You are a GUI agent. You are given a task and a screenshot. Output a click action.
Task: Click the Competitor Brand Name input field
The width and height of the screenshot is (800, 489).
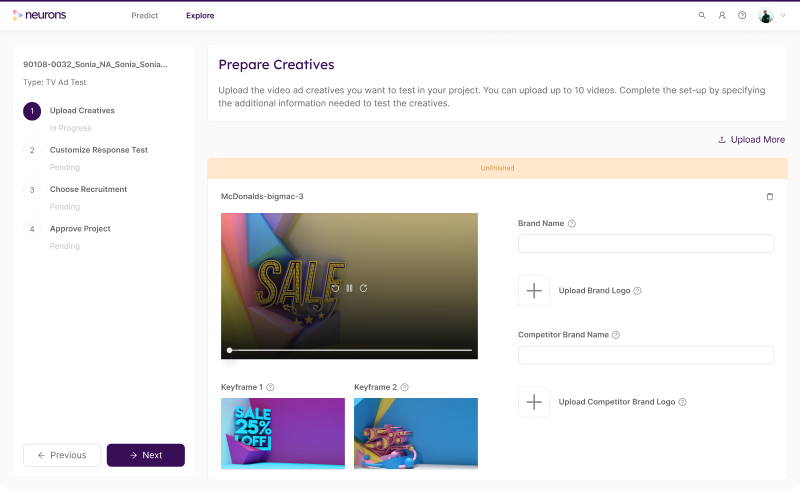(x=646, y=355)
